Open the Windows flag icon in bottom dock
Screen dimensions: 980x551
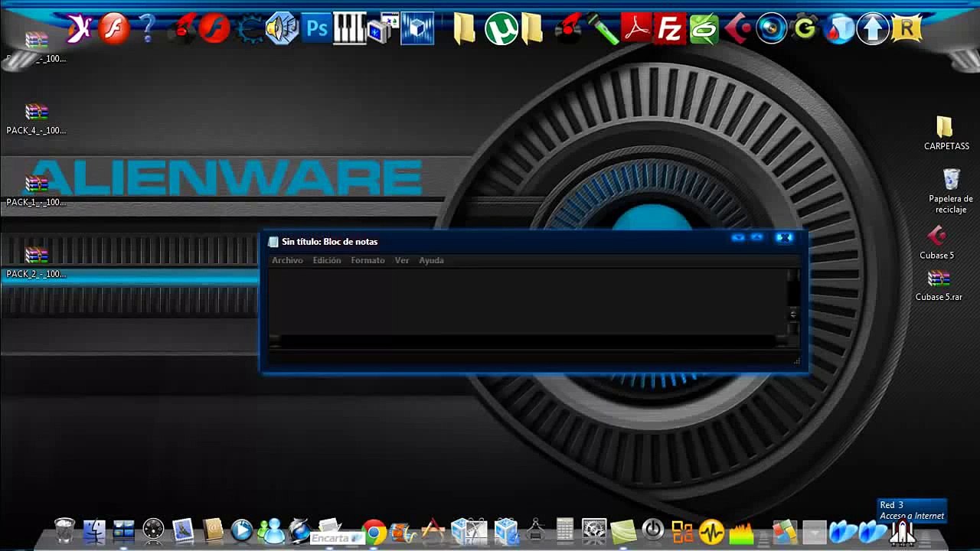(784, 531)
